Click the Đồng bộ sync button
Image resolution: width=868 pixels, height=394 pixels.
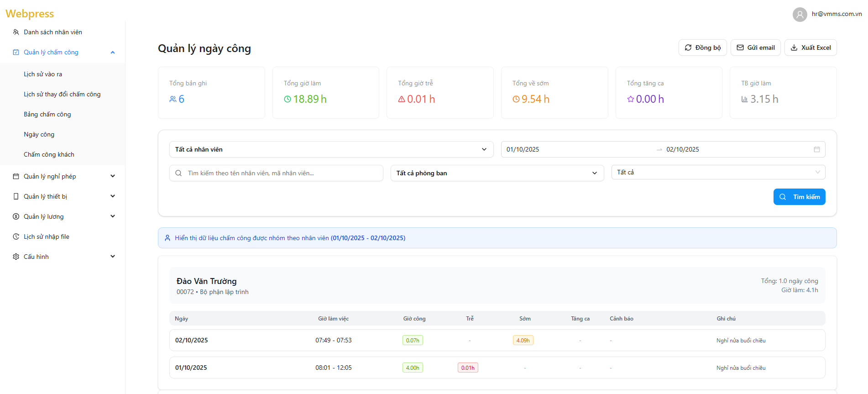pos(702,47)
